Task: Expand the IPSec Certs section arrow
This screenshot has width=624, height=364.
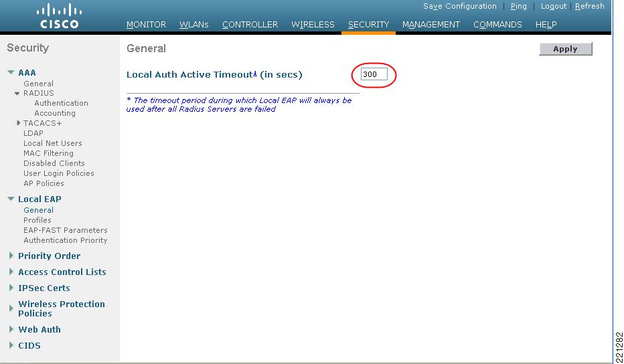Action: click(11, 288)
